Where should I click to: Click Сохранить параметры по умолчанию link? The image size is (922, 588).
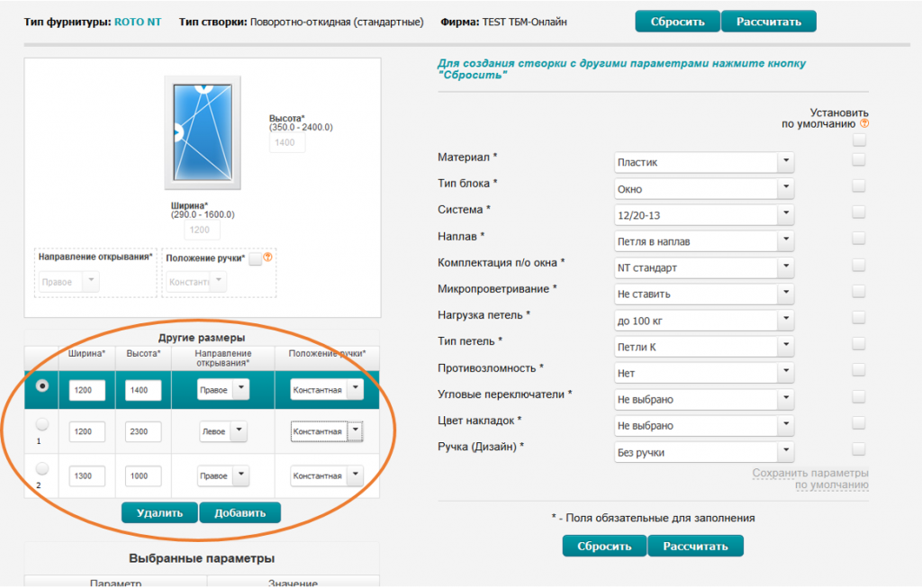click(x=810, y=479)
